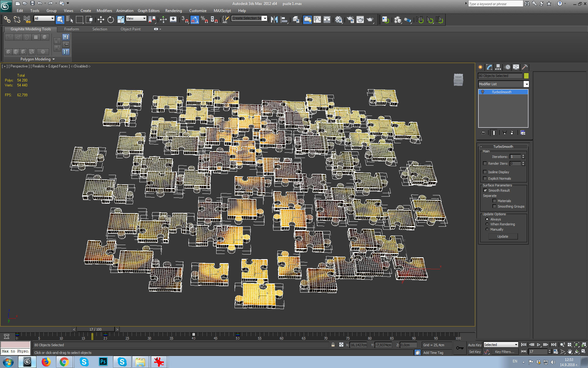Image resolution: width=588 pixels, height=368 pixels.
Task: Open the Rendering menu
Action: click(173, 11)
